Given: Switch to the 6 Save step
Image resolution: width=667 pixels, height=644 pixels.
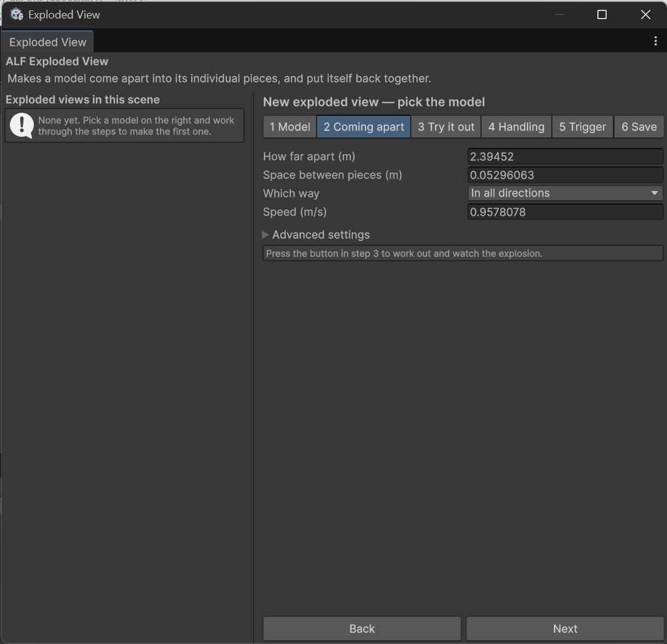Looking at the screenshot, I should [x=639, y=127].
